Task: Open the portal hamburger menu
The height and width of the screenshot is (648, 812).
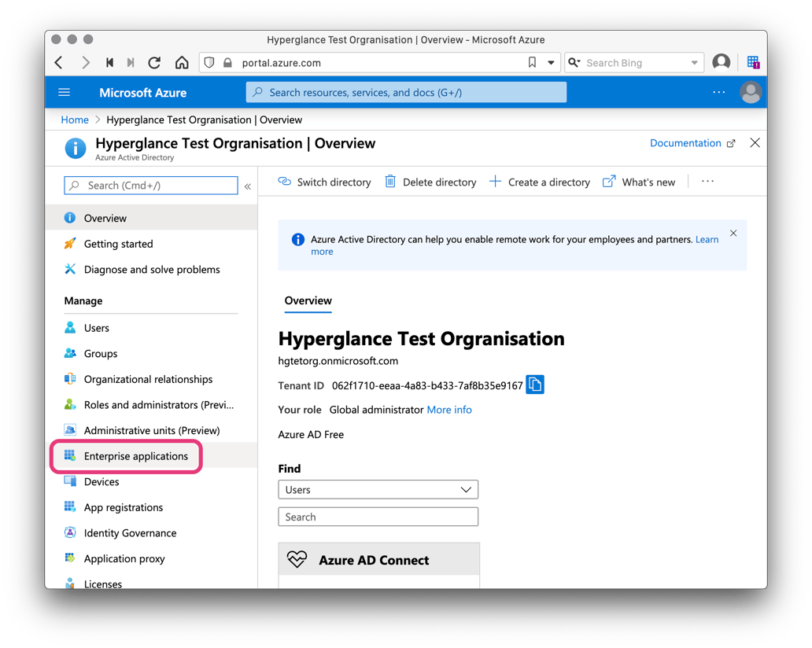Action: click(x=65, y=92)
